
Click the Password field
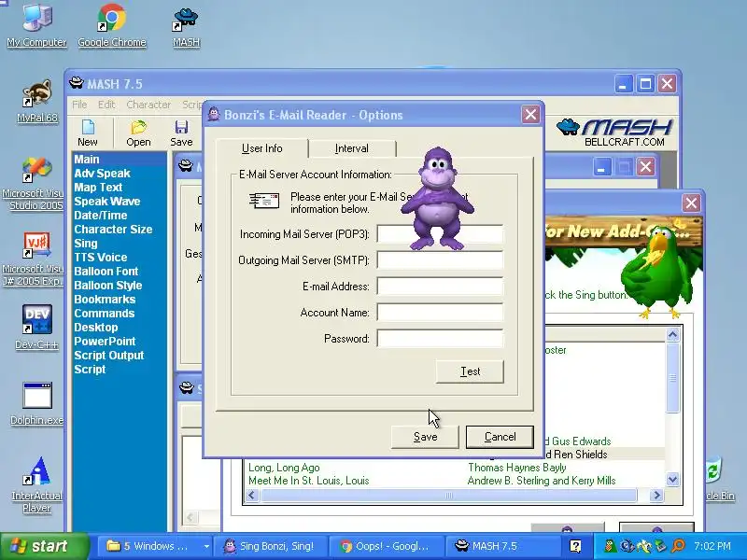point(440,339)
